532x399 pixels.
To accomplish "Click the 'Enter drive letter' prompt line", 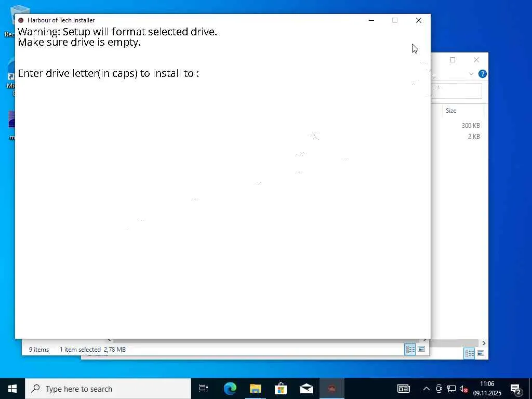I will [108, 73].
